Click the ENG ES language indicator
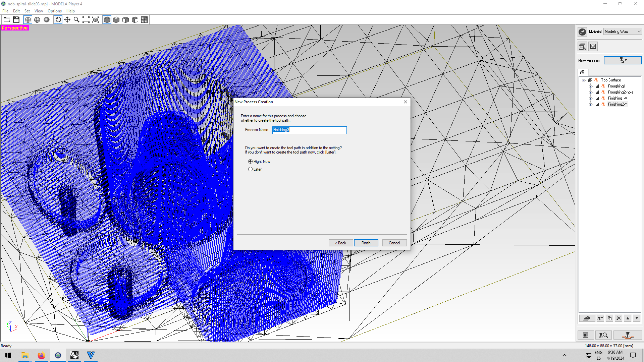 click(x=598, y=355)
